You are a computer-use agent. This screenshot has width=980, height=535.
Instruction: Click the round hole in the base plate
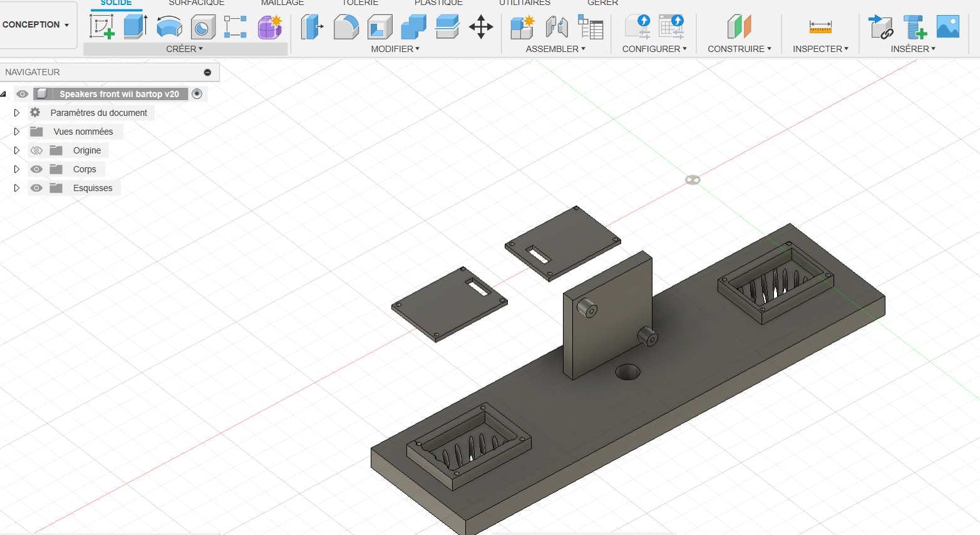point(628,372)
